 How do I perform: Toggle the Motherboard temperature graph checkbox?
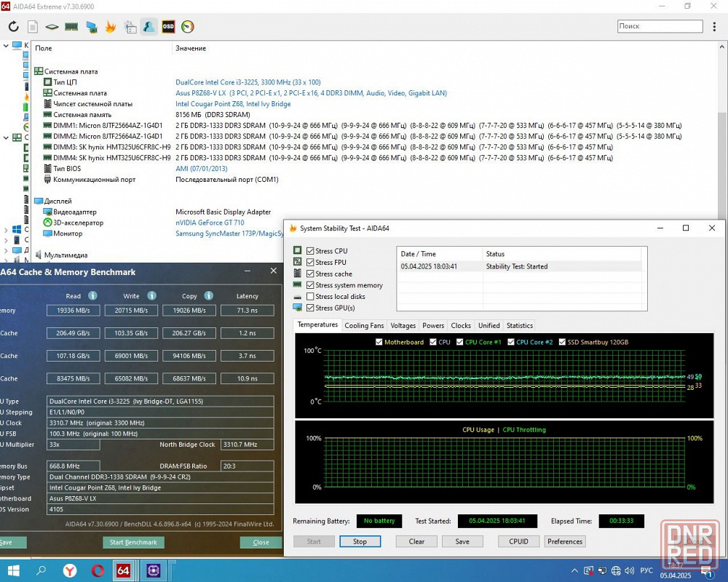click(x=379, y=342)
